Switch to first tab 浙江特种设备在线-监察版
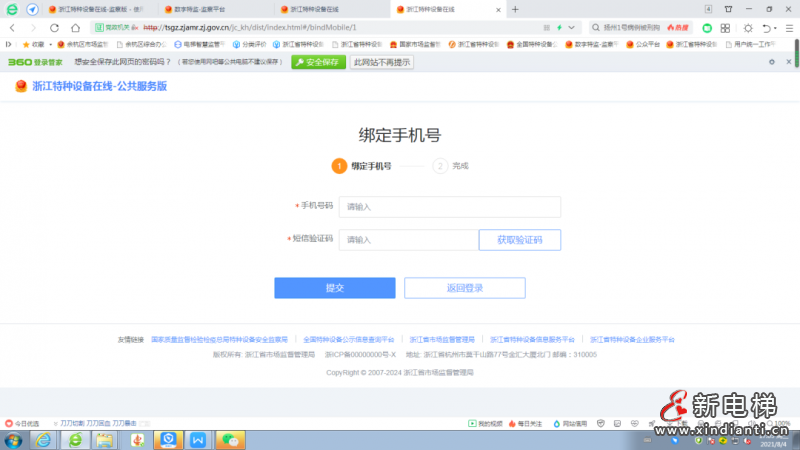 coord(97,9)
